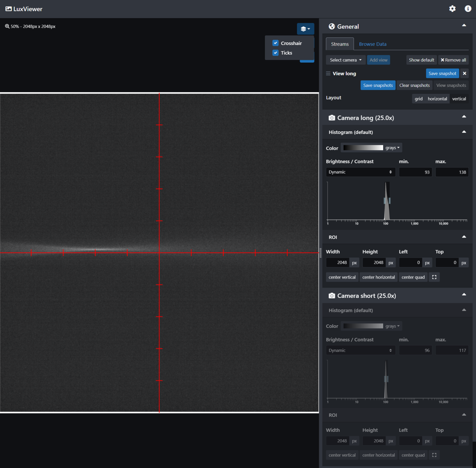Switch to the Browse Data tab

373,44
